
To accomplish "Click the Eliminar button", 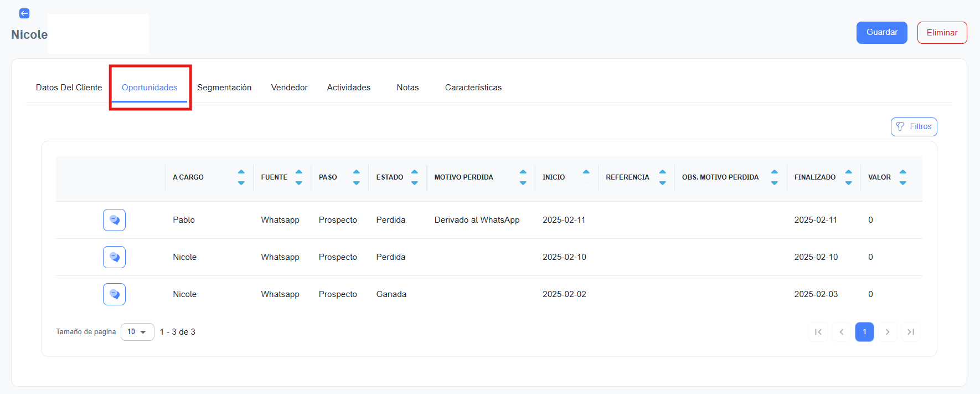I will 942,33.
